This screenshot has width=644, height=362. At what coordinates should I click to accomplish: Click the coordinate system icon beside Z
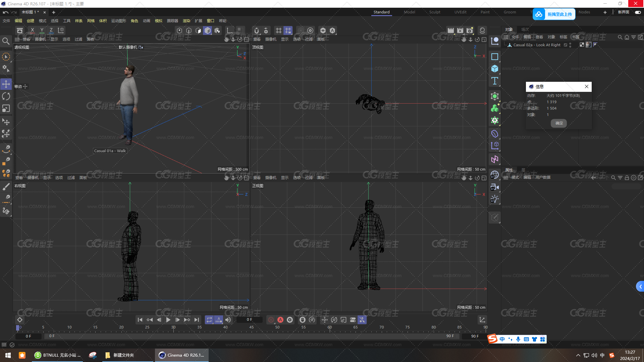click(61, 31)
